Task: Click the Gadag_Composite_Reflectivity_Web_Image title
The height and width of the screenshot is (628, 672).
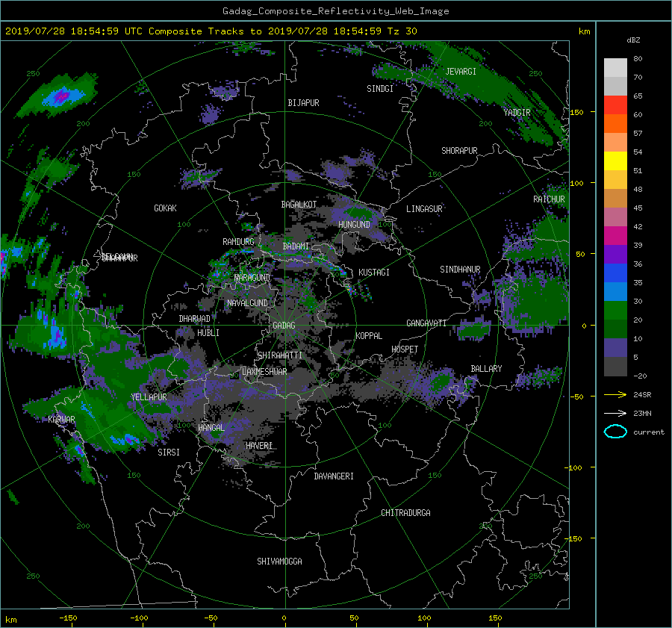Action: pos(335,11)
